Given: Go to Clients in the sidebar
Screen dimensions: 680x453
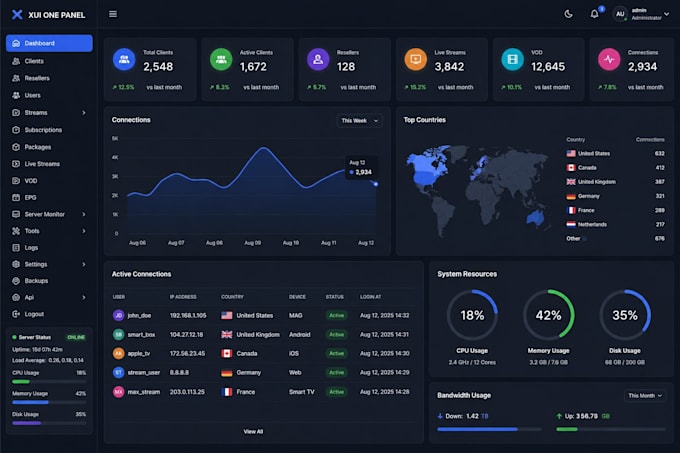Looking at the screenshot, I should (49, 61).
